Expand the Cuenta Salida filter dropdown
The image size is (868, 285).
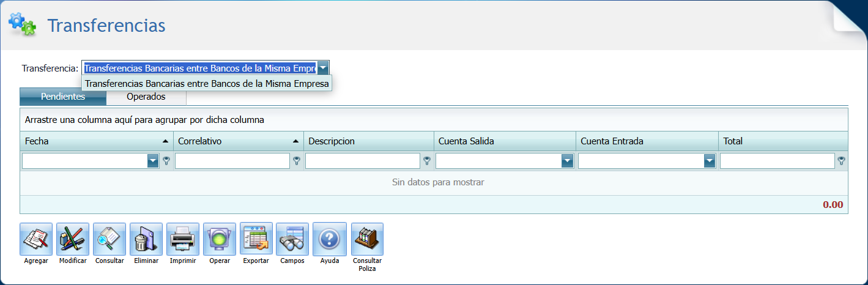pyautogui.click(x=567, y=161)
